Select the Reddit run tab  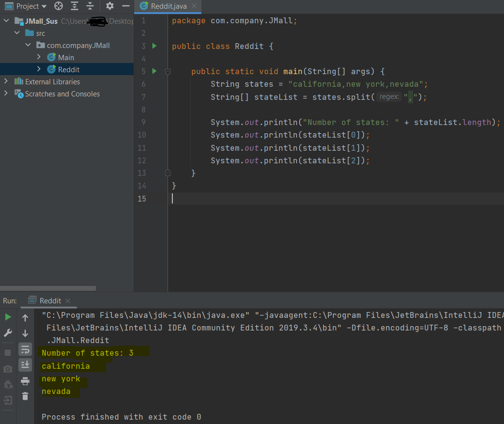[x=49, y=300]
